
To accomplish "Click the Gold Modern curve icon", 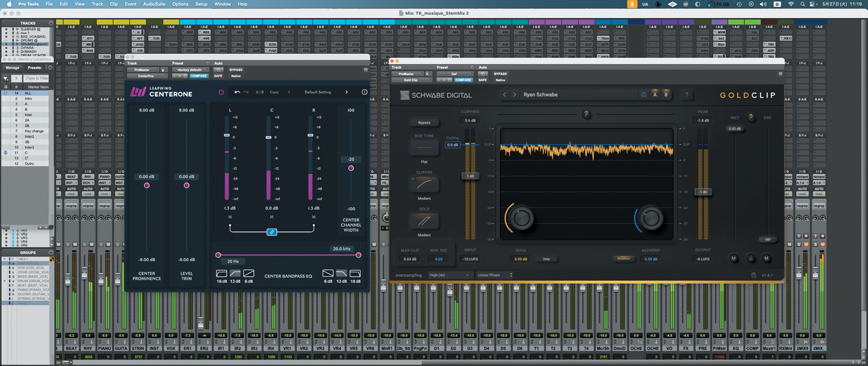I will pyautogui.click(x=424, y=221).
